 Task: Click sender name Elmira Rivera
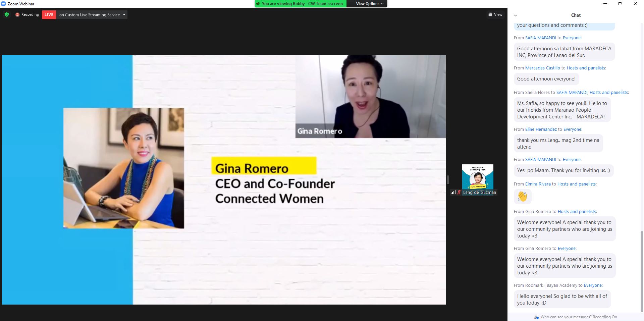pyautogui.click(x=538, y=184)
